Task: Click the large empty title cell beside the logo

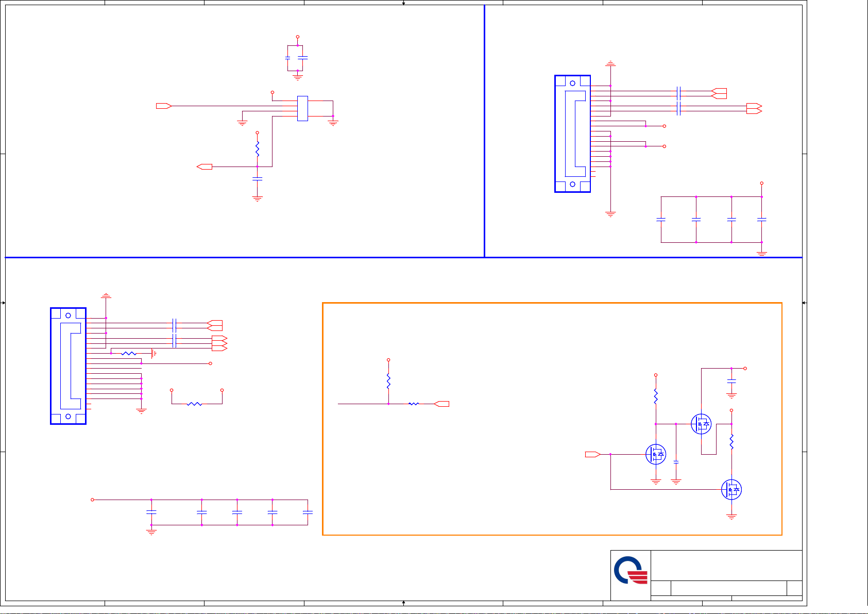Action: coord(726,566)
